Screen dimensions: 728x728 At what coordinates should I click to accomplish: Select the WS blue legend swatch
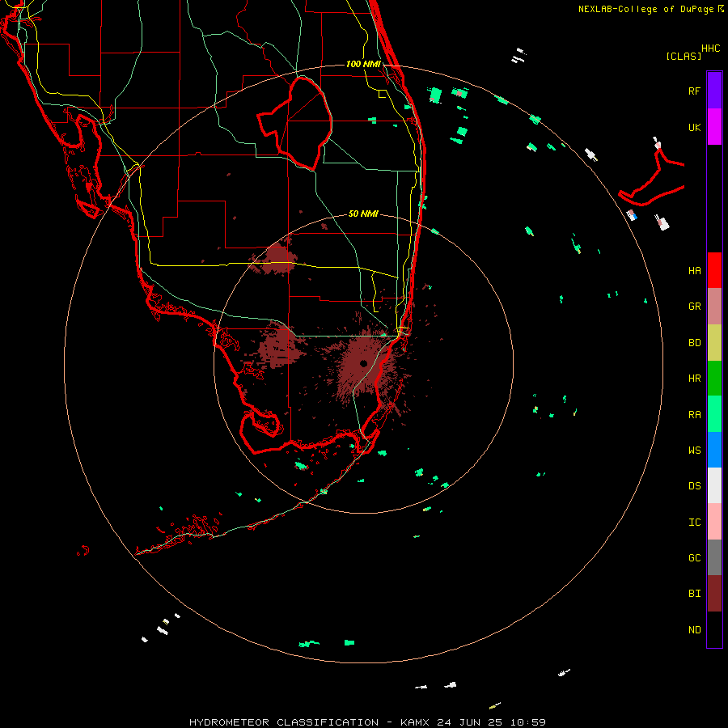point(714,450)
